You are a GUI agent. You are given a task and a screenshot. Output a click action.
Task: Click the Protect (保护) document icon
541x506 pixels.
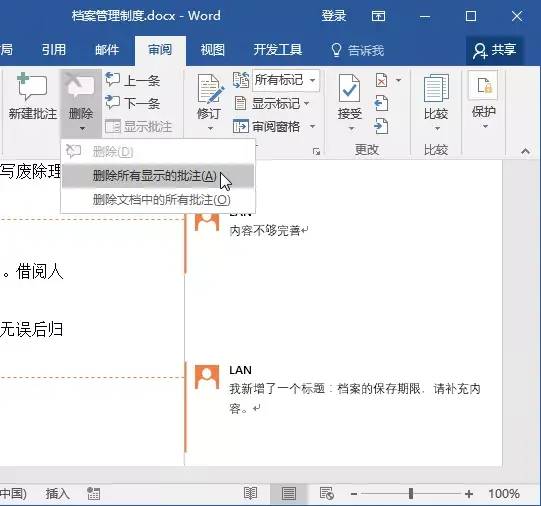click(484, 85)
